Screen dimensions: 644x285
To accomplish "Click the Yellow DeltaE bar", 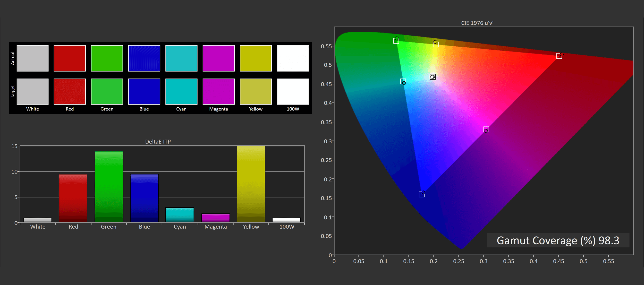I will [x=251, y=184].
